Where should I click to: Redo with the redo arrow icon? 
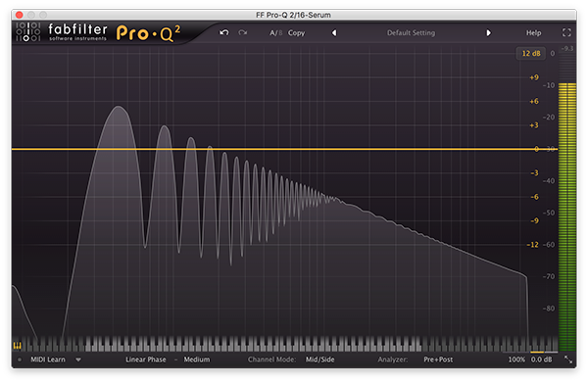(243, 32)
